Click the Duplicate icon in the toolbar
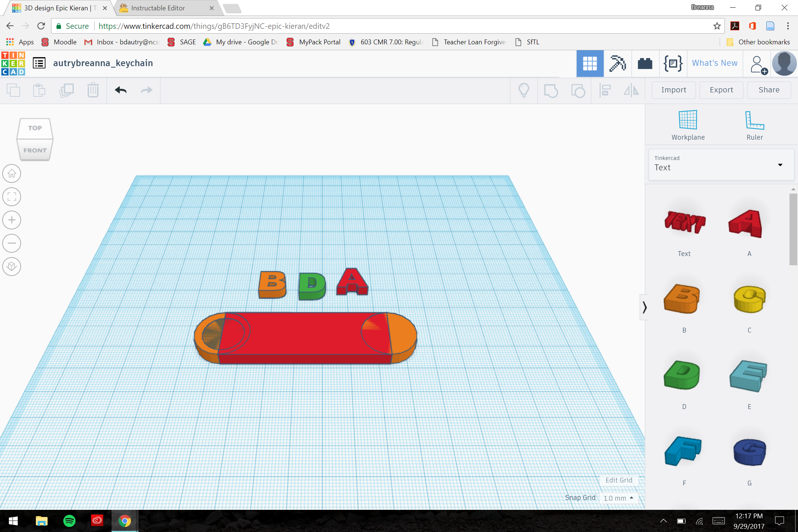Viewport: 798px width, 532px height. coord(67,90)
